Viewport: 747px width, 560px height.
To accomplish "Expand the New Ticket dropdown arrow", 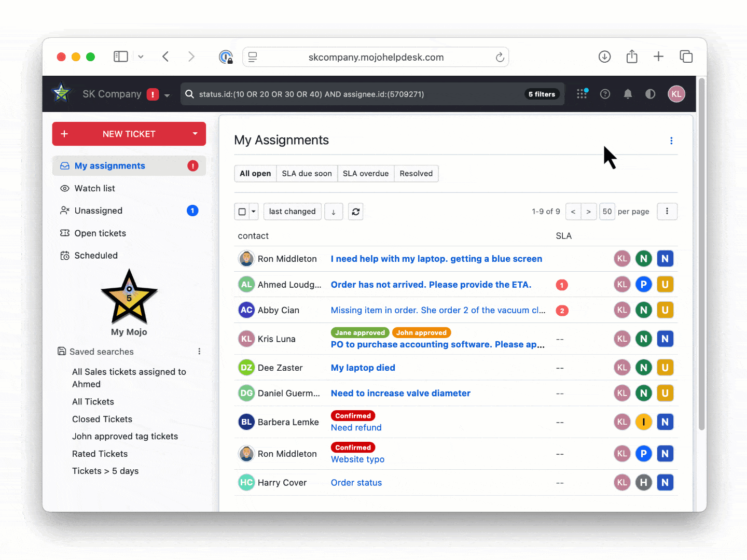I will [x=195, y=134].
